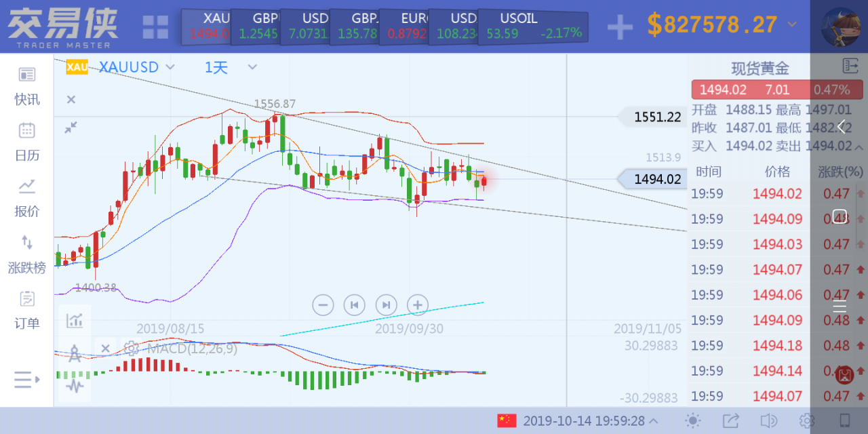Screen dimensions: 868x434
Task: Open the 报价 quotes section
Action: [27, 198]
